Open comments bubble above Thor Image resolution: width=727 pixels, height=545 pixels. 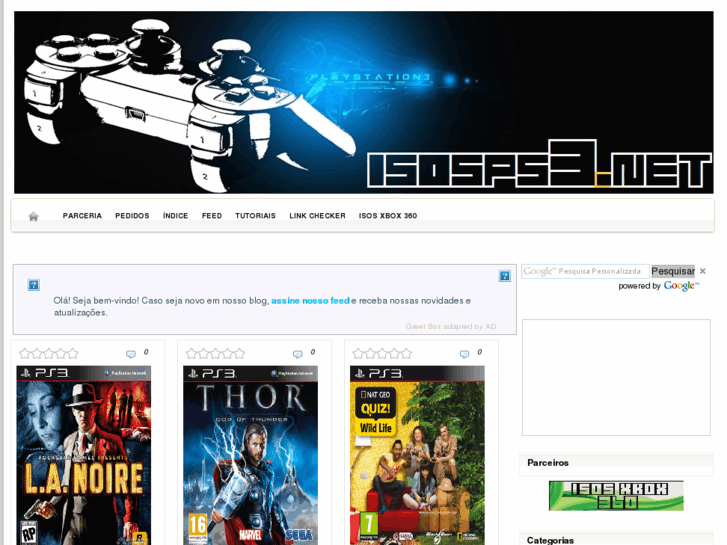tap(297, 354)
